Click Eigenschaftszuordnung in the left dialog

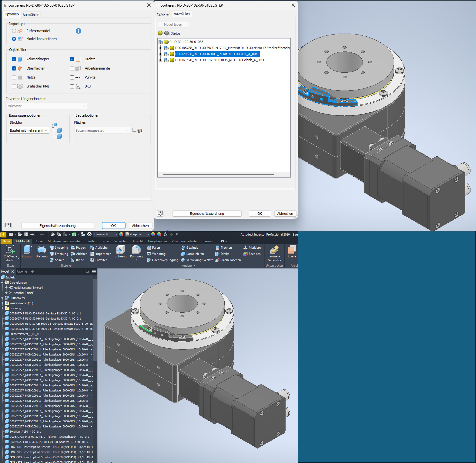58,226
